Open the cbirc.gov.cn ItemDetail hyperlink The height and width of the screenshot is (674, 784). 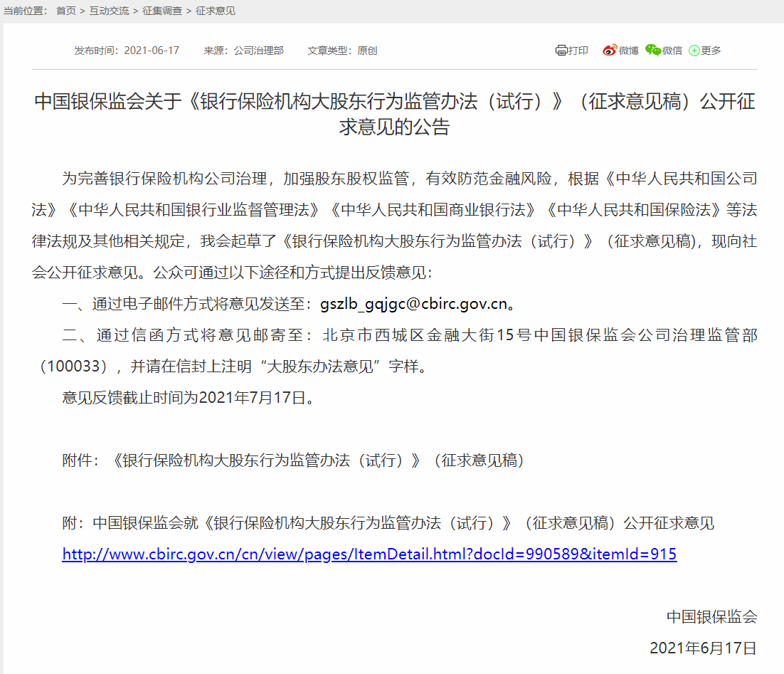coord(368,554)
